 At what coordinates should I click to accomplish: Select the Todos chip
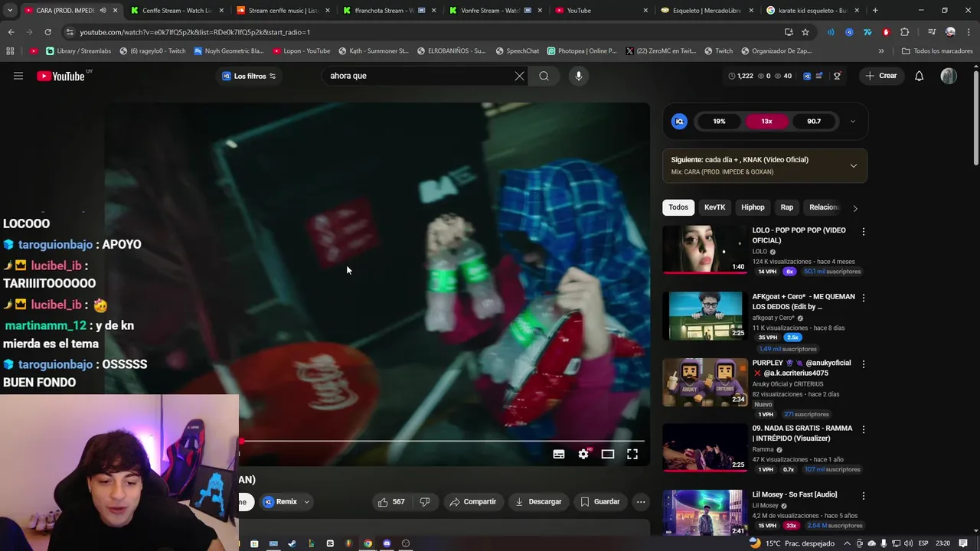pos(678,207)
